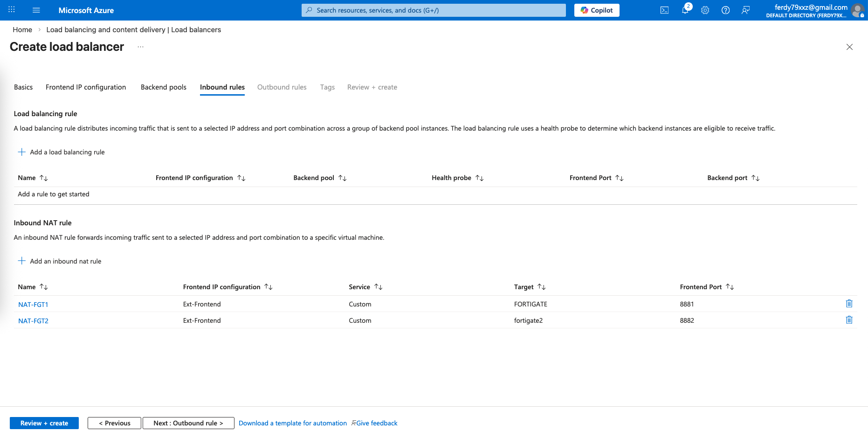Open the notifications bell
The image size is (868, 431).
[685, 10]
